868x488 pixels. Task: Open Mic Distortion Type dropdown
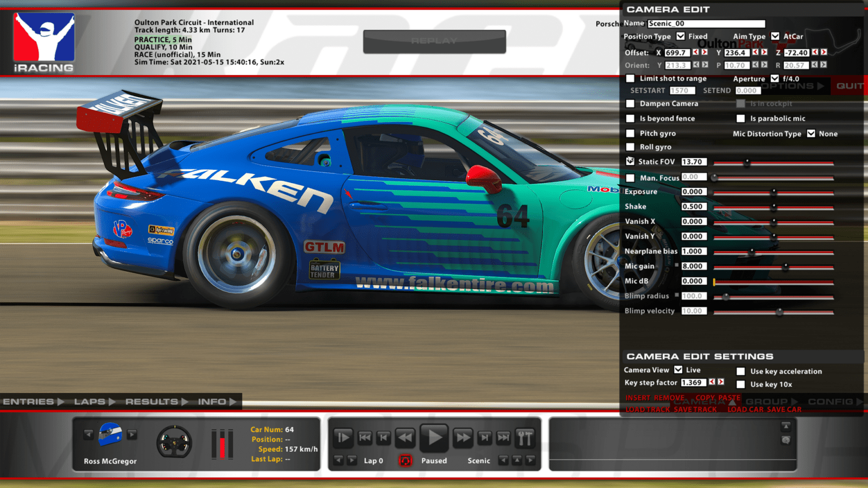[811, 134]
